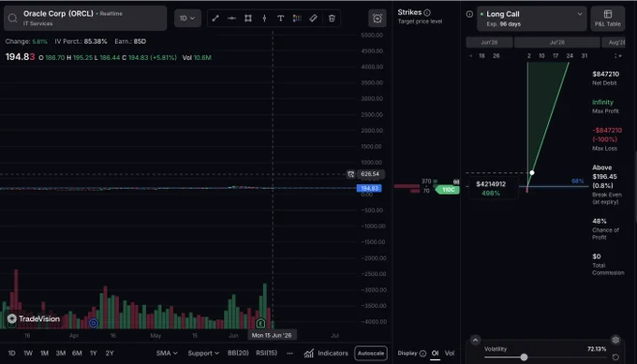Open the SMA indicator dropdown
Image resolution: width=637 pixels, height=364 pixels.
(167, 354)
